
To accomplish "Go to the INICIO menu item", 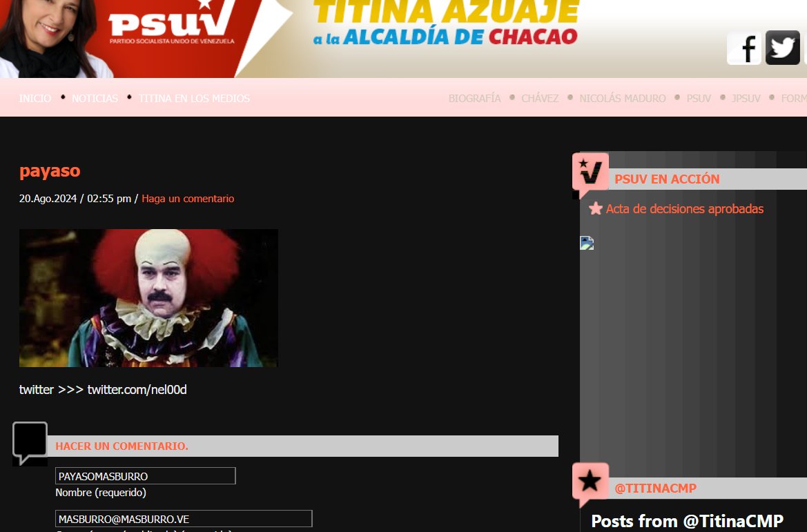I will coord(35,98).
